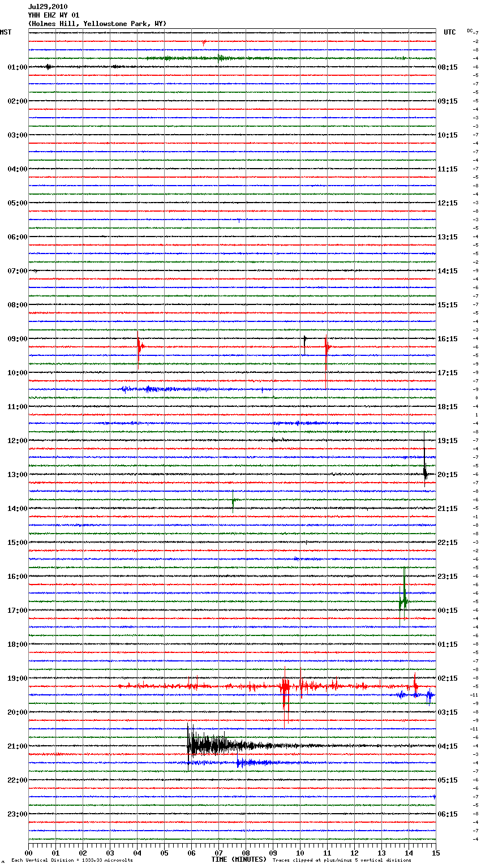Screen dimensions: 481x868
Task: Click the 10:15 UTC time label
Action: point(448,135)
